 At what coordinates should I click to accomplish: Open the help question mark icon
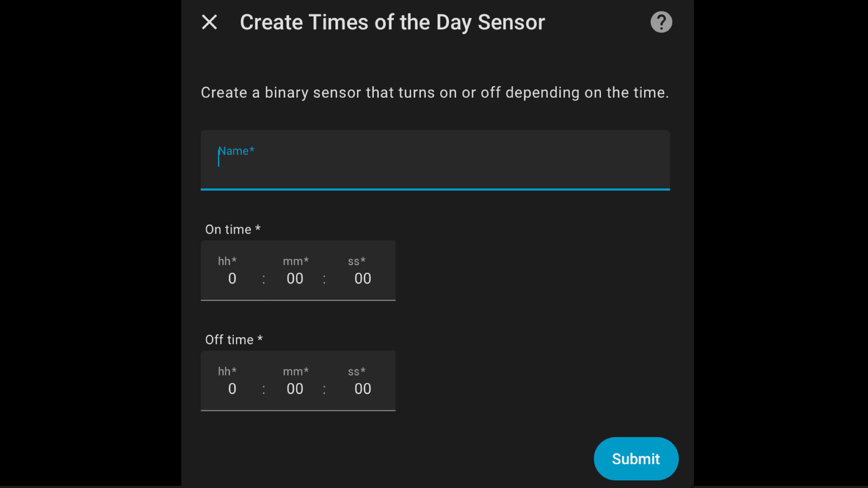pos(661,22)
